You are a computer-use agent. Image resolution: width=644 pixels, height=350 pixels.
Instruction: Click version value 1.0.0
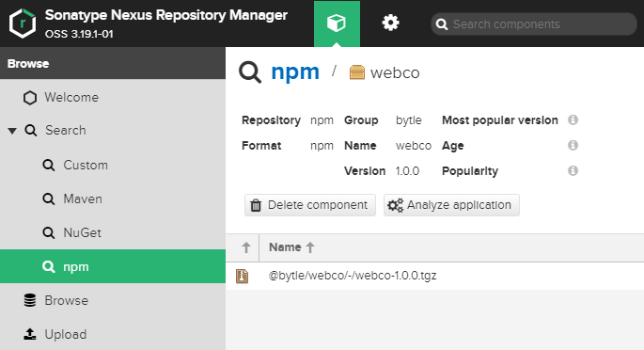click(x=407, y=171)
